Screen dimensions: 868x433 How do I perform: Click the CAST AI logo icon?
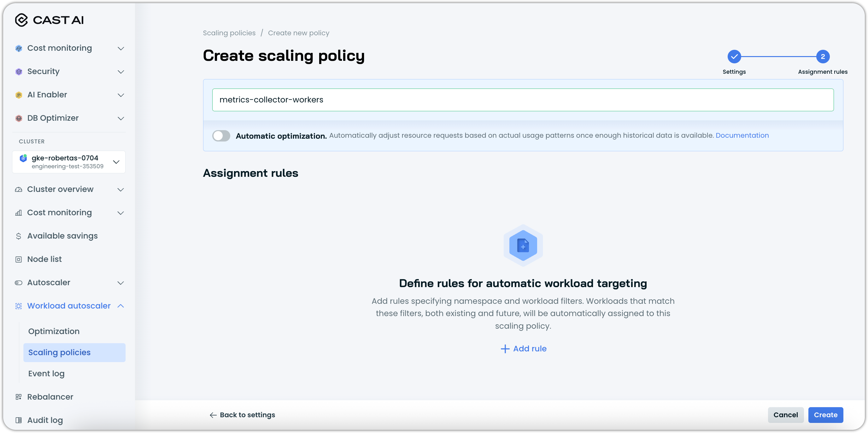point(21,20)
